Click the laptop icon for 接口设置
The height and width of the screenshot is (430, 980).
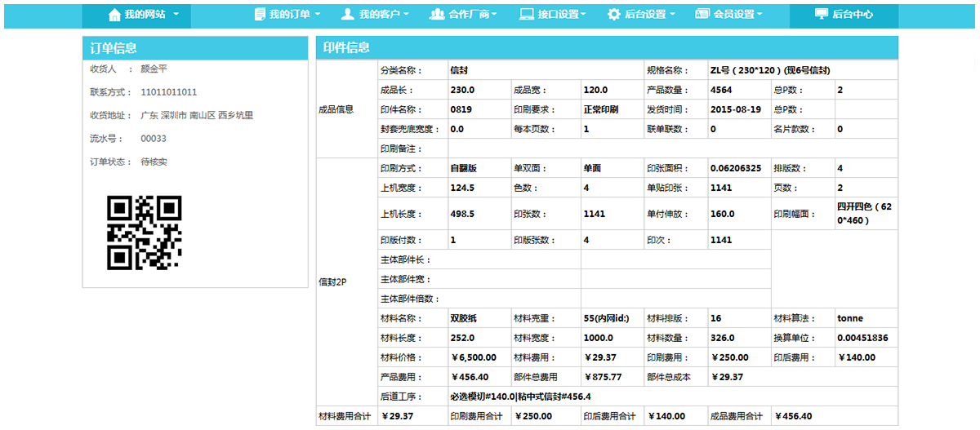[527, 15]
